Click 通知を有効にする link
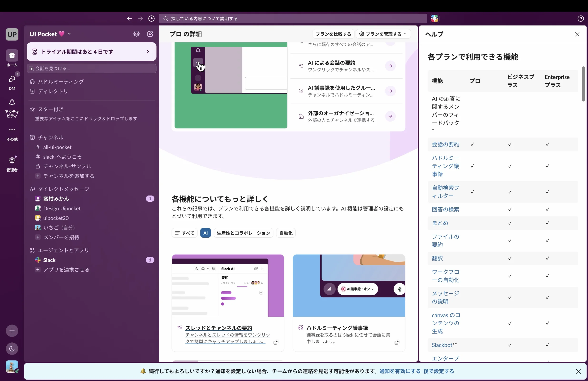This screenshot has height=381, width=588. pos(400,371)
